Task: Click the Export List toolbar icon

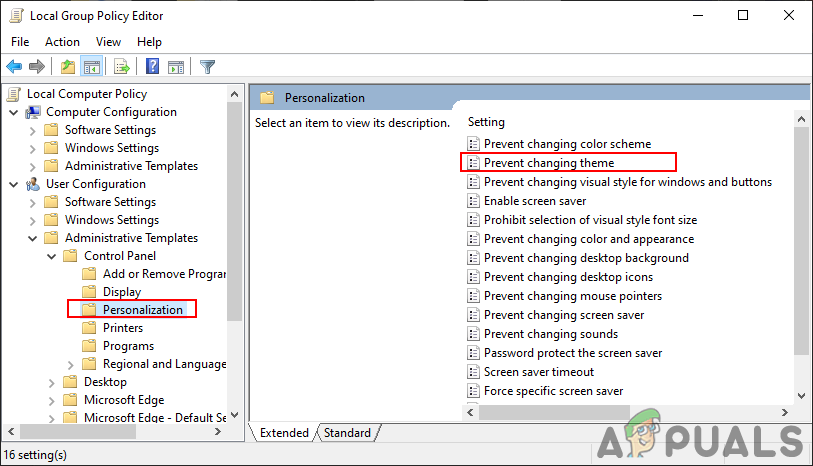Action: 122,67
